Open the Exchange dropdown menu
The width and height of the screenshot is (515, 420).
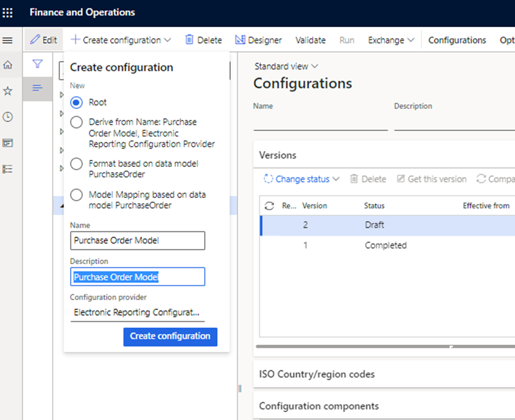[391, 40]
